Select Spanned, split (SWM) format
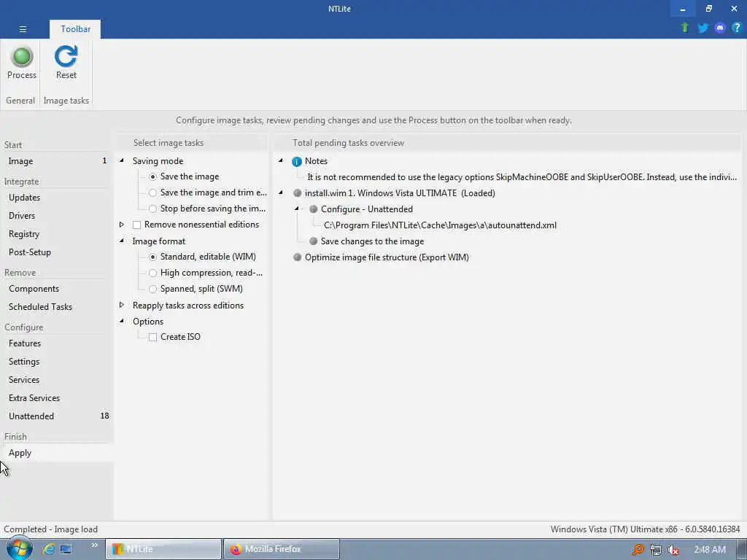747x560 pixels. (152, 289)
